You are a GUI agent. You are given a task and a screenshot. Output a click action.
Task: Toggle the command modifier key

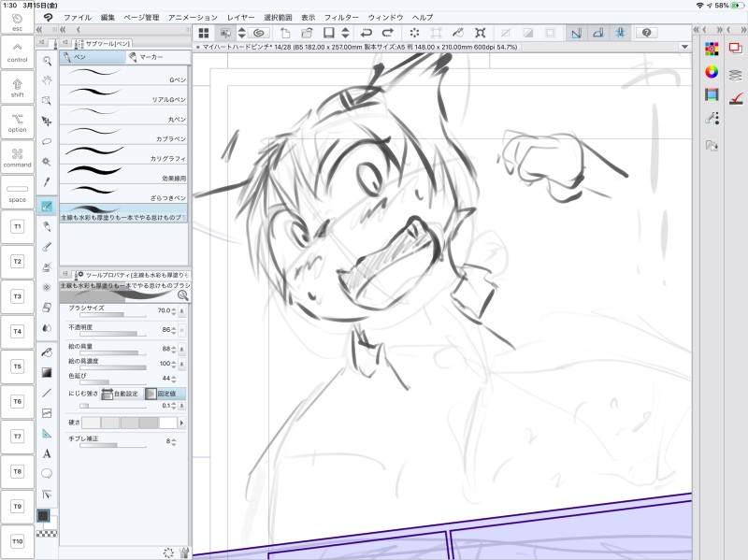(17, 157)
